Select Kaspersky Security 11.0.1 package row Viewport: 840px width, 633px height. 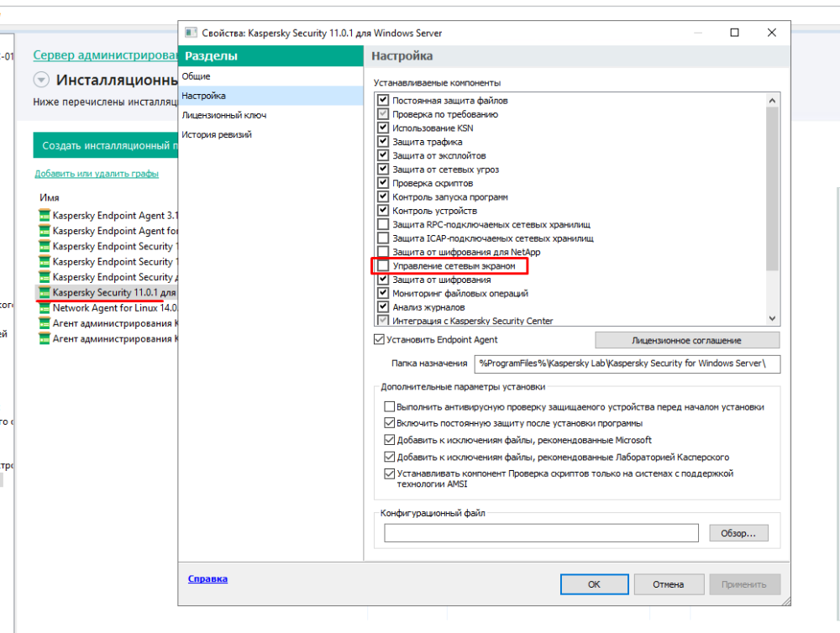click(x=108, y=292)
